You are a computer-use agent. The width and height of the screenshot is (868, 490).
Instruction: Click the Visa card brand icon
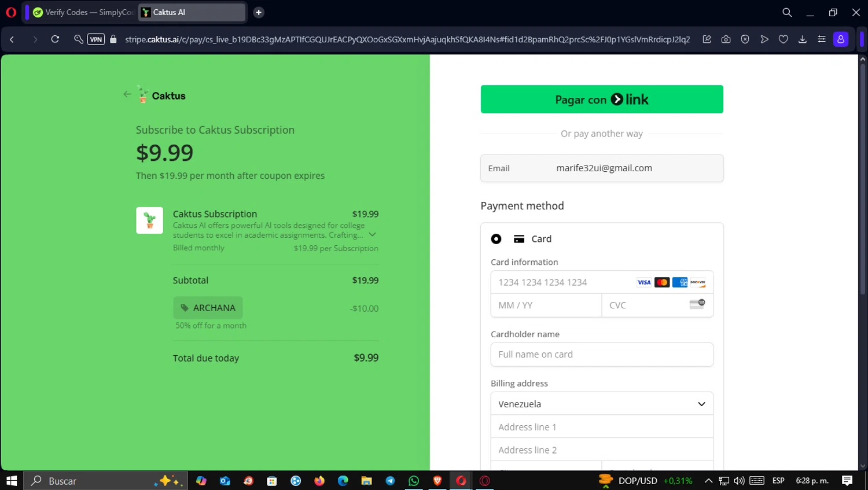coord(644,282)
